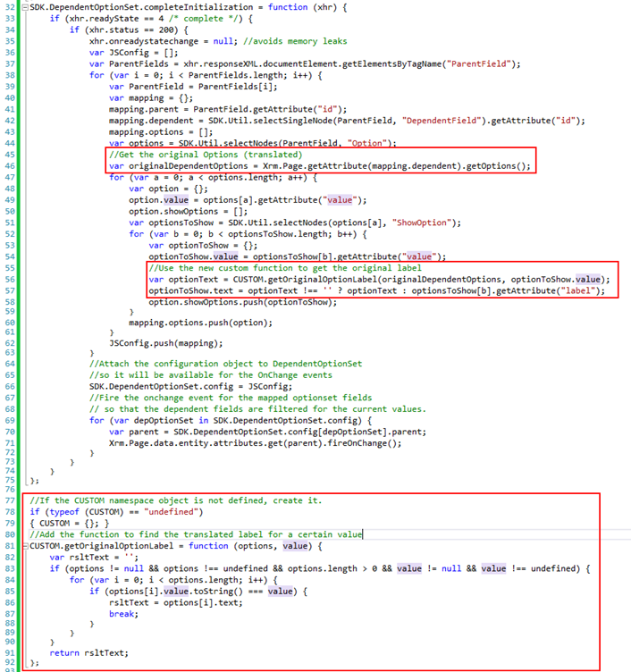Click the "label" string literal on line 57
The image size is (631, 672).
point(578,291)
